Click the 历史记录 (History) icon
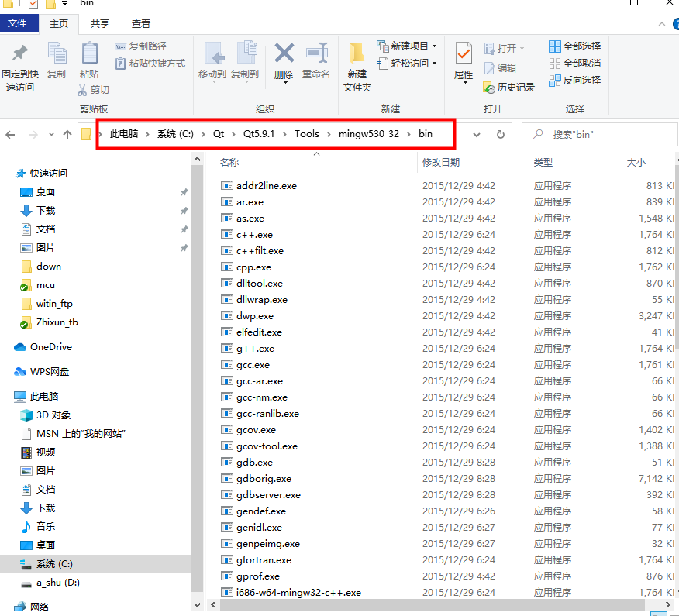 point(509,87)
